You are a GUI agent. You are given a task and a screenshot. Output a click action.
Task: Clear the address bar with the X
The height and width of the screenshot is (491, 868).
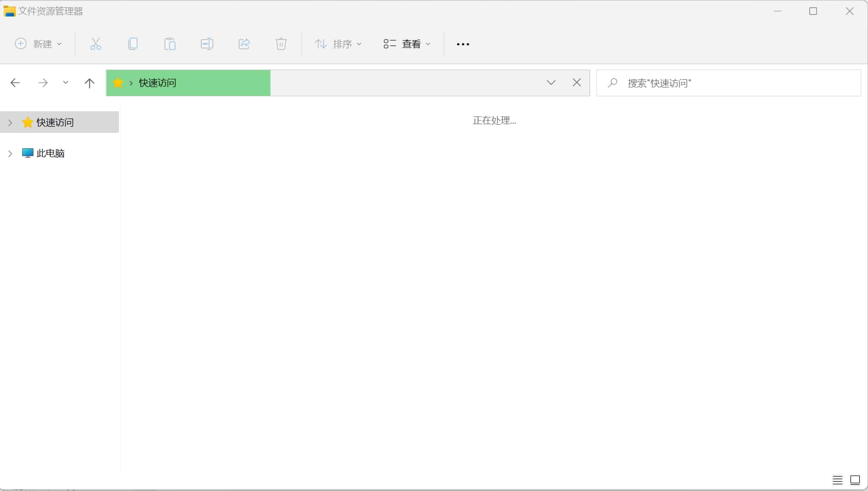point(577,82)
